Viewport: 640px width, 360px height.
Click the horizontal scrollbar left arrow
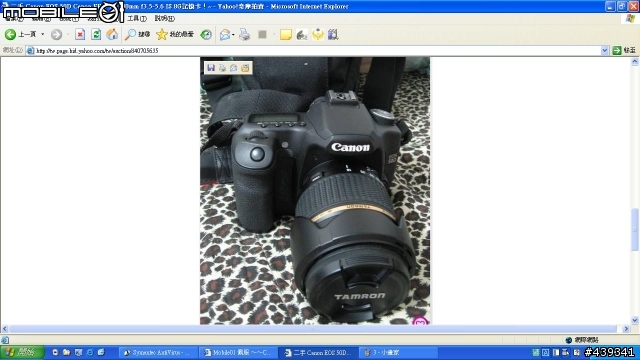click(4, 329)
